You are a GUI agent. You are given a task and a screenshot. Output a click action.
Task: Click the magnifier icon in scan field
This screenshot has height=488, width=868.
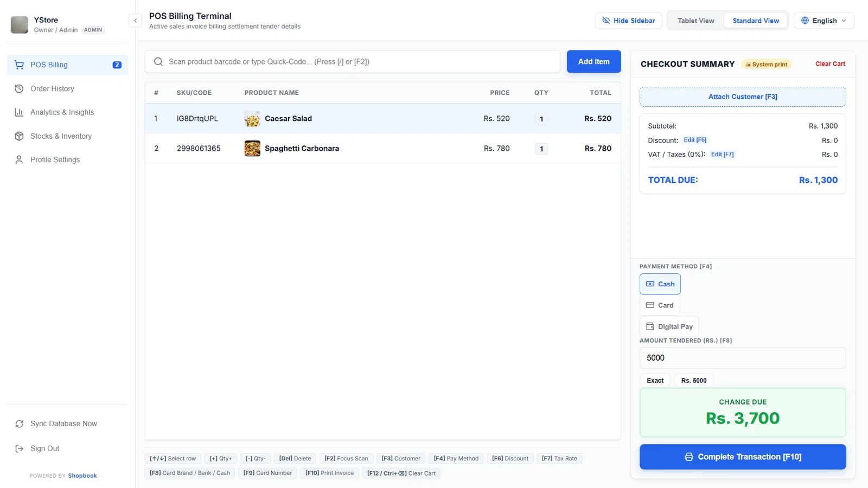158,62
